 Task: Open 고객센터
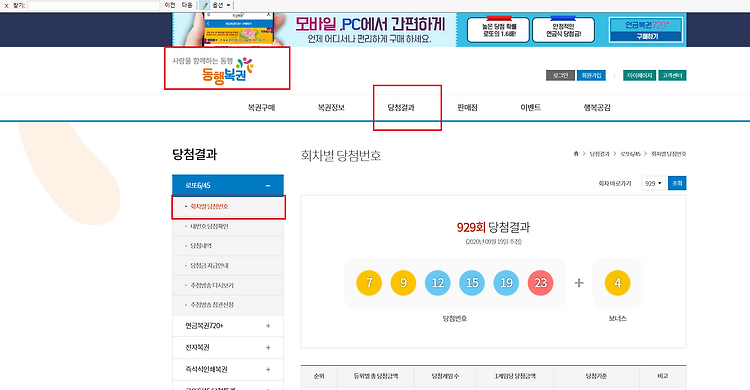click(x=672, y=76)
